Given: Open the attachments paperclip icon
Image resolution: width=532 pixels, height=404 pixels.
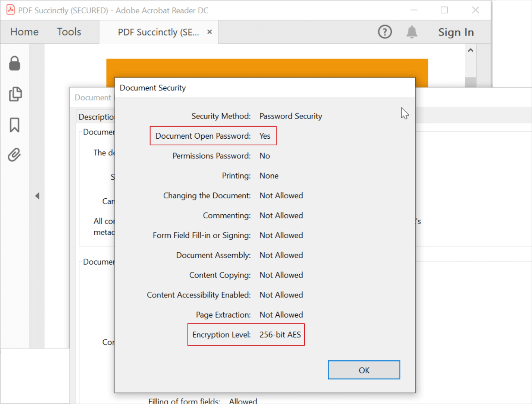Looking at the screenshot, I should point(15,155).
